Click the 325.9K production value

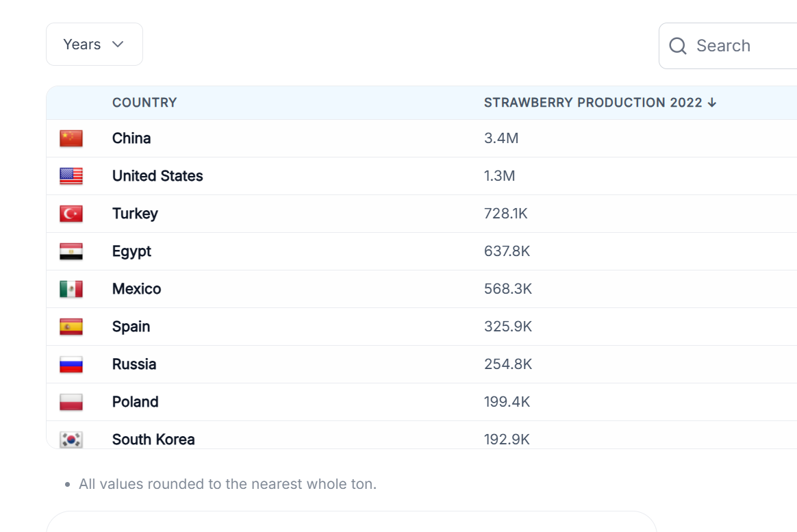click(x=508, y=326)
